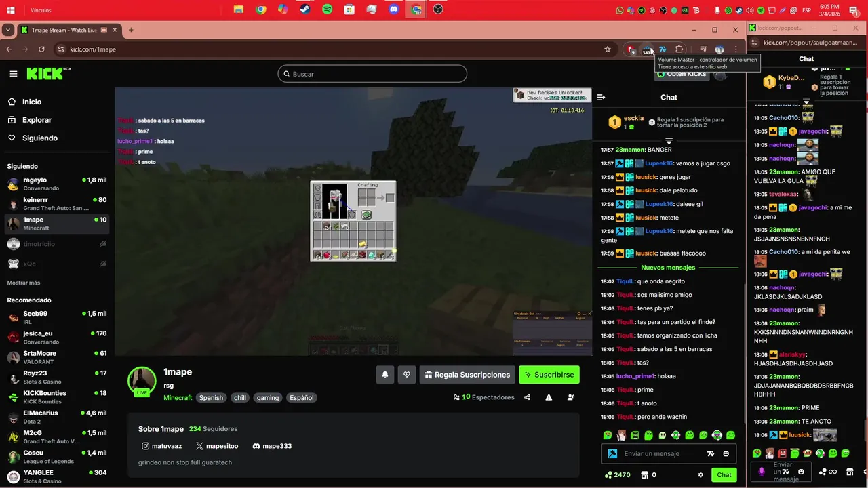Click the 2470 channel points balance

tap(618, 475)
